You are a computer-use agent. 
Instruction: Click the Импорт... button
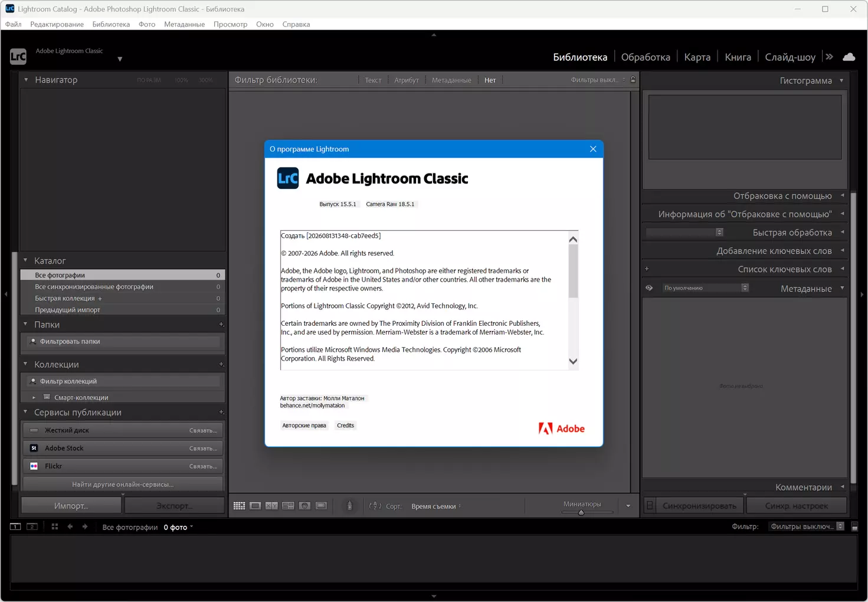click(71, 506)
